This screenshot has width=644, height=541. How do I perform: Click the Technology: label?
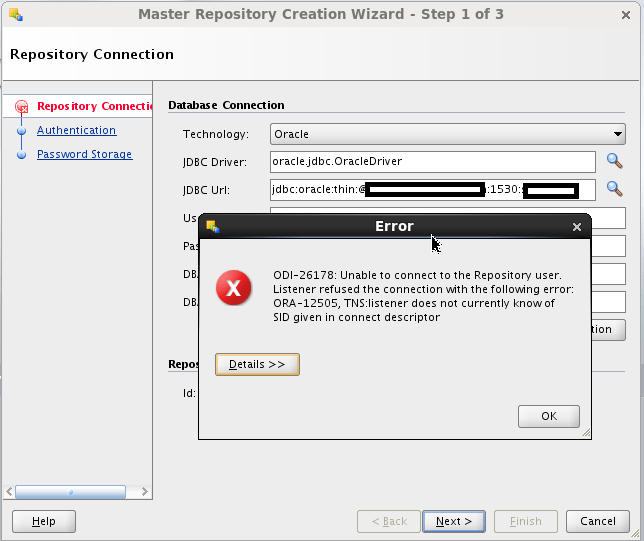click(x=216, y=134)
